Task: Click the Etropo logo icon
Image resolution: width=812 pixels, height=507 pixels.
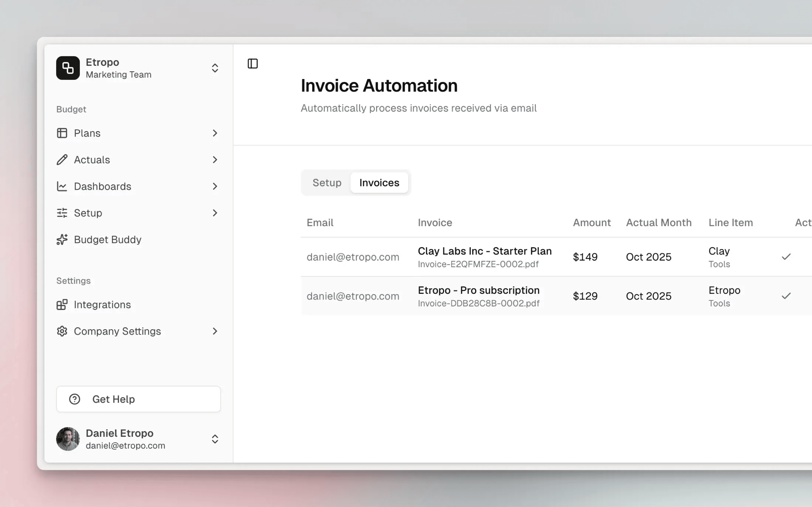Action: tap(68, 68)
